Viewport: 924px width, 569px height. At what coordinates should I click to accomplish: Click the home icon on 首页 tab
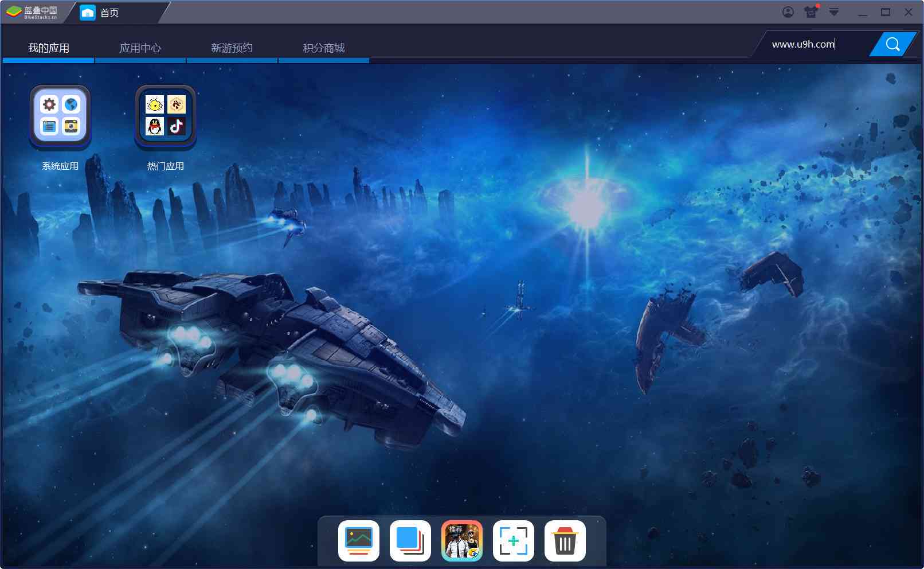pos(88,13)
